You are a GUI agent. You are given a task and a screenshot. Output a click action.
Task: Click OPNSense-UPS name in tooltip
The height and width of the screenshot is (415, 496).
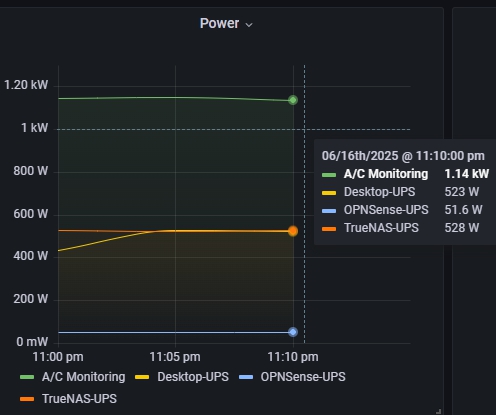point(386,210)
